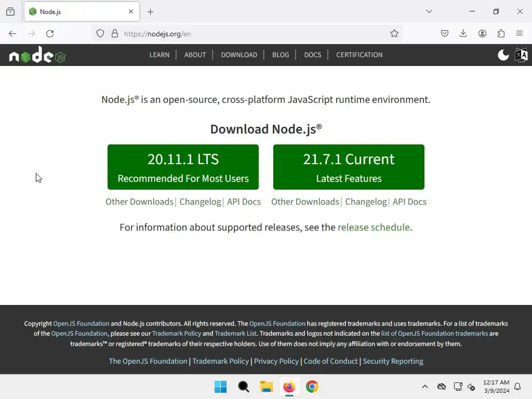Download 21.7.1 Current version
Viewport: 532px width, 399px height.
pyautogui.click(x=349, y=167)
